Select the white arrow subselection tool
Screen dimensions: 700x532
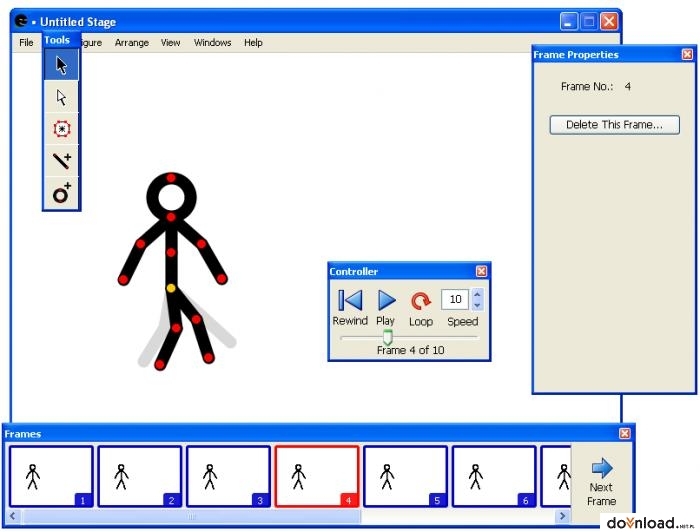tap(62, 97)
